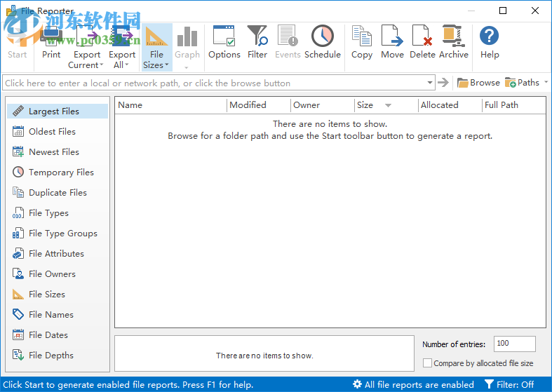Sort by the Size column header

click(386, 105)
